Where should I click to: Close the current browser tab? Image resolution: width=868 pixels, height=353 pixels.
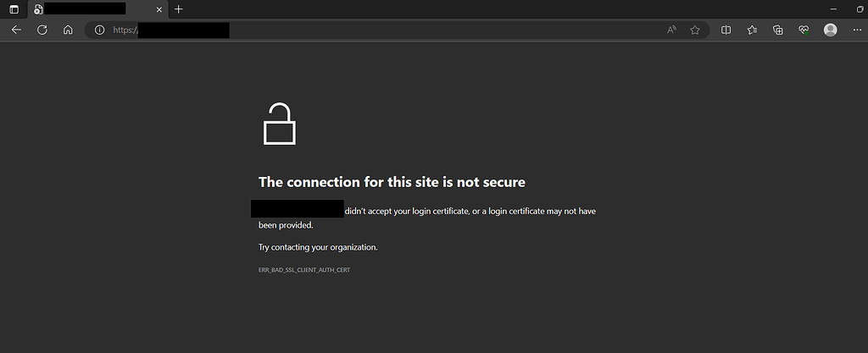coord(159,9)
